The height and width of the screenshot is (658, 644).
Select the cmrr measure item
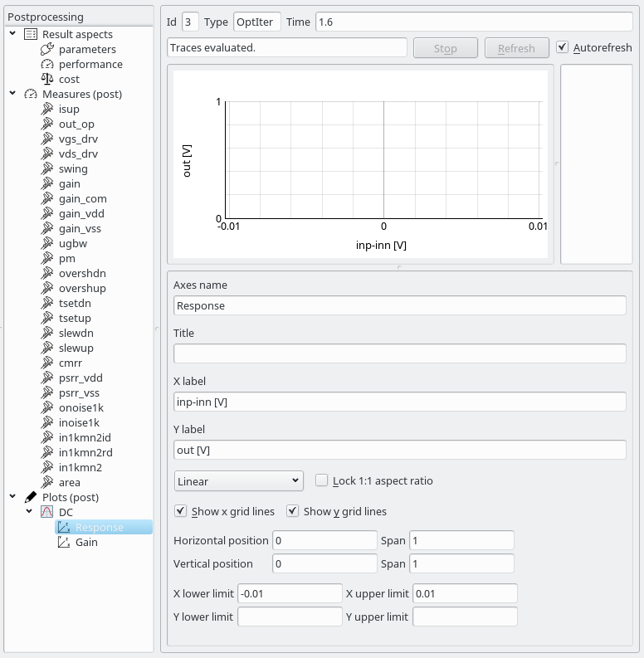[70, 363]
